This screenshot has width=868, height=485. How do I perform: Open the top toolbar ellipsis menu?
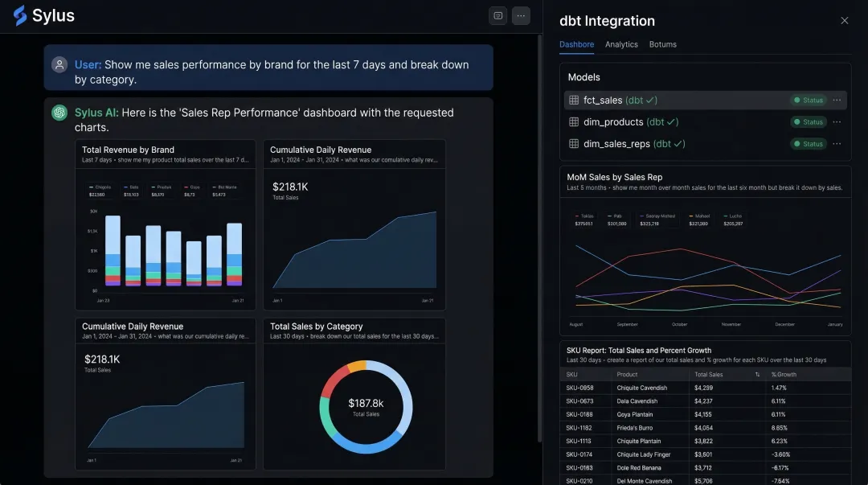(521, 15)
